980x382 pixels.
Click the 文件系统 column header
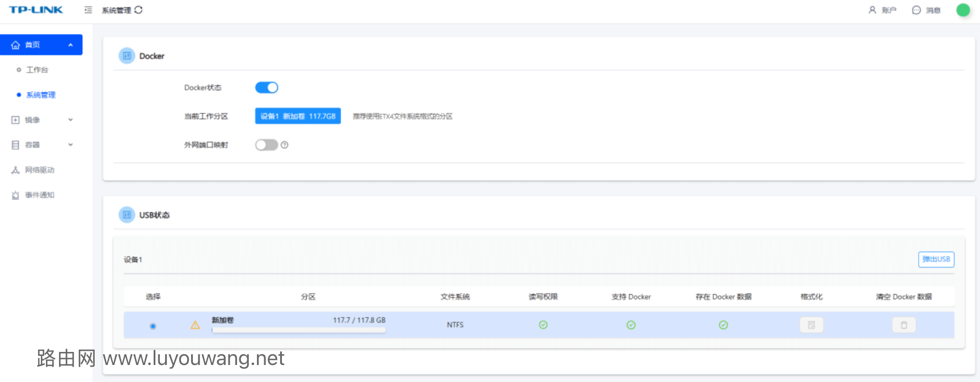(455, 296)
